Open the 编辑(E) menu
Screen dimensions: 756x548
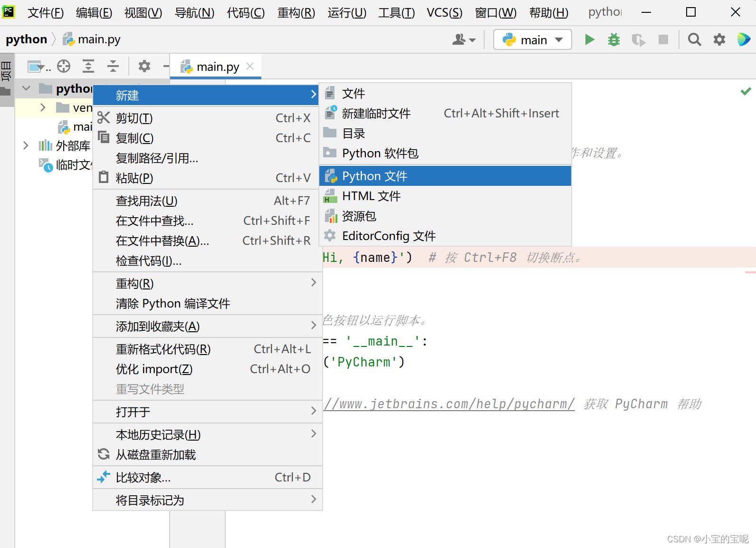pos(94,13)
